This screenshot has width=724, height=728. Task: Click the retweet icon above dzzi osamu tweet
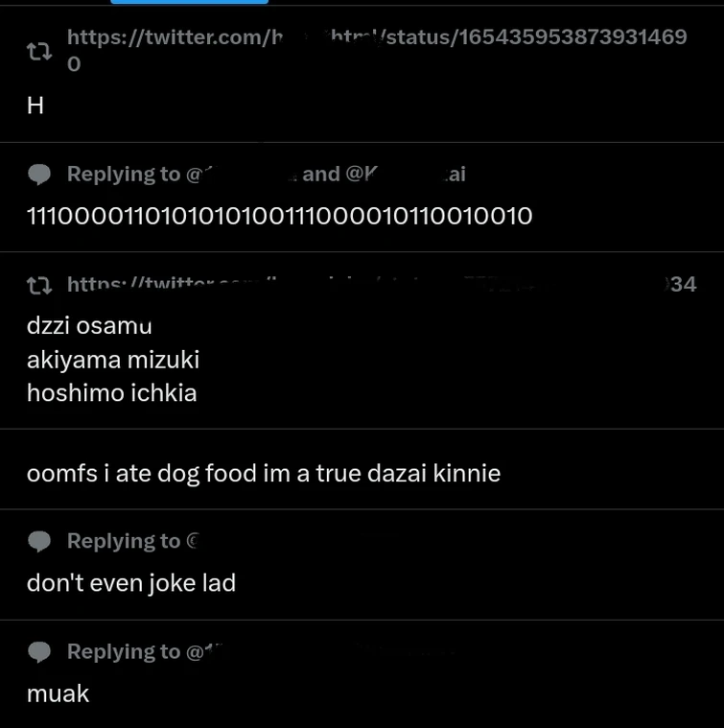pyautogui.click(x=39, y=286)
